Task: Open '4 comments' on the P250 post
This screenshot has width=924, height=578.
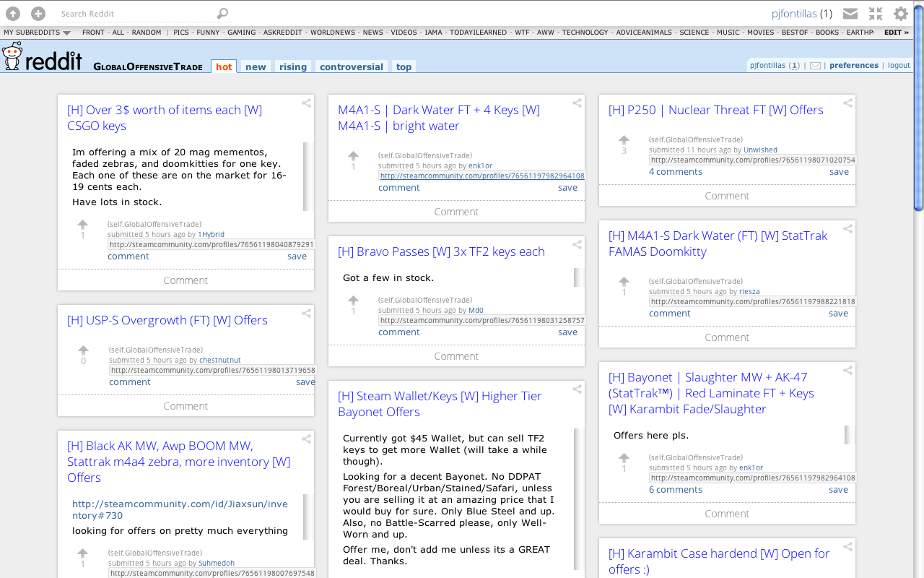Action: coord(676,172)
